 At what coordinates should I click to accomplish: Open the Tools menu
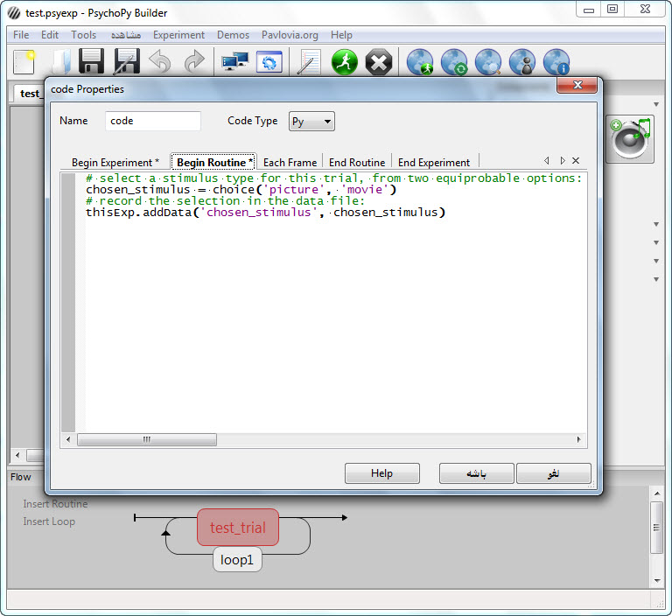pos(84,35)
